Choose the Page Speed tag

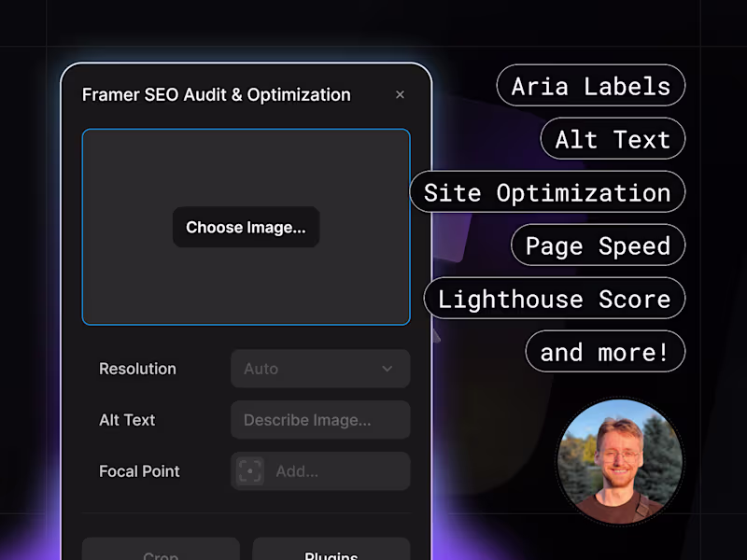[598, 245]
